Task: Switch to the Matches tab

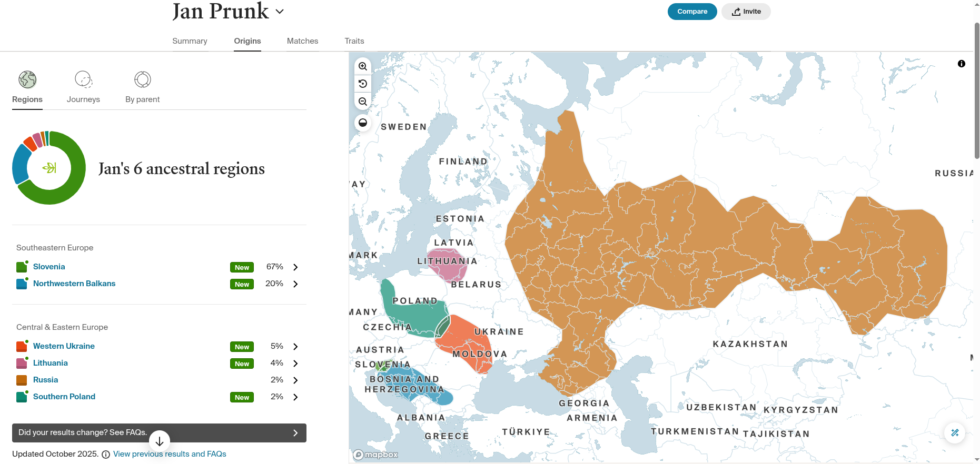Action: (302, 41)
